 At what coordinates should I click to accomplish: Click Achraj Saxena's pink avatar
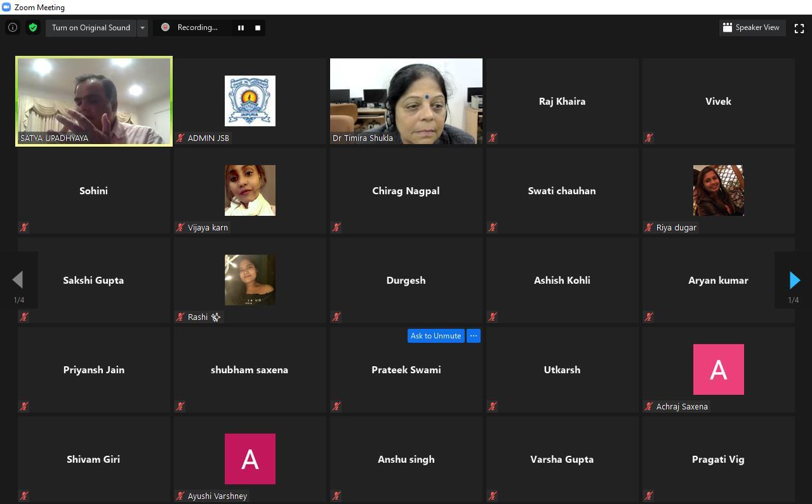coord(718,369)
